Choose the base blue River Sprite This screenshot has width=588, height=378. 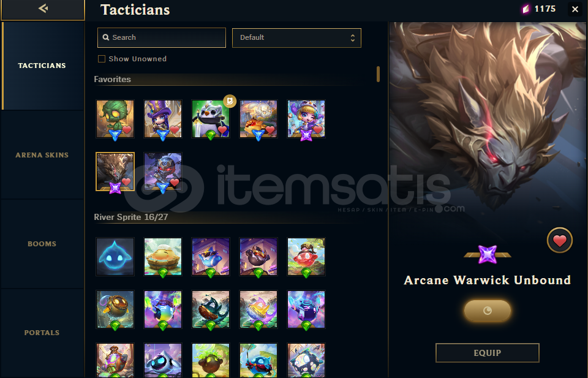[115, 257]
